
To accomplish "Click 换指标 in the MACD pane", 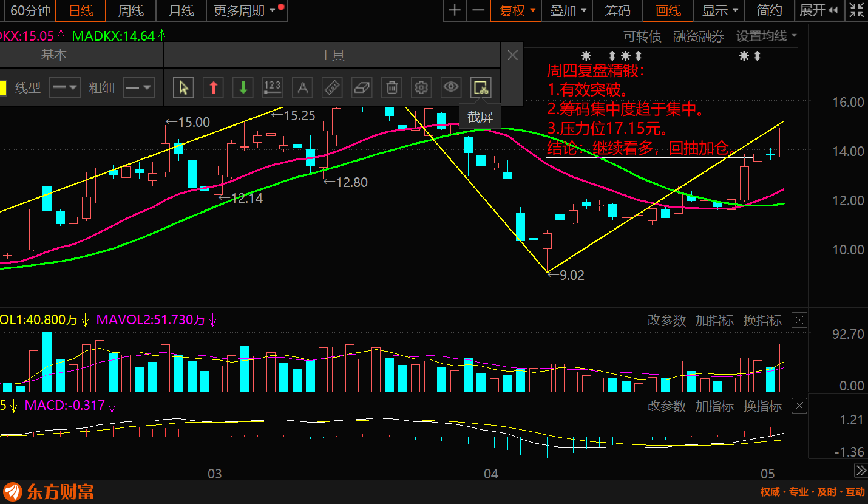I will tap(762, 406).
